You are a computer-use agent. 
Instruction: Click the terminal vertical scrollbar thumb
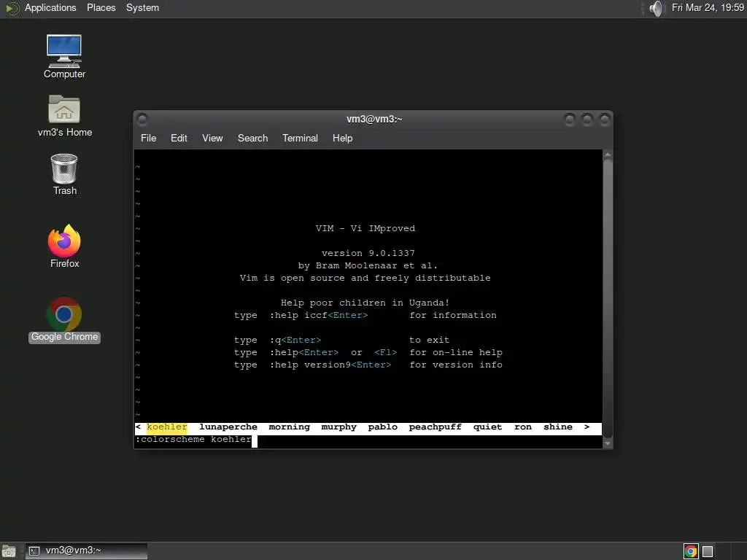coord(608,298)
